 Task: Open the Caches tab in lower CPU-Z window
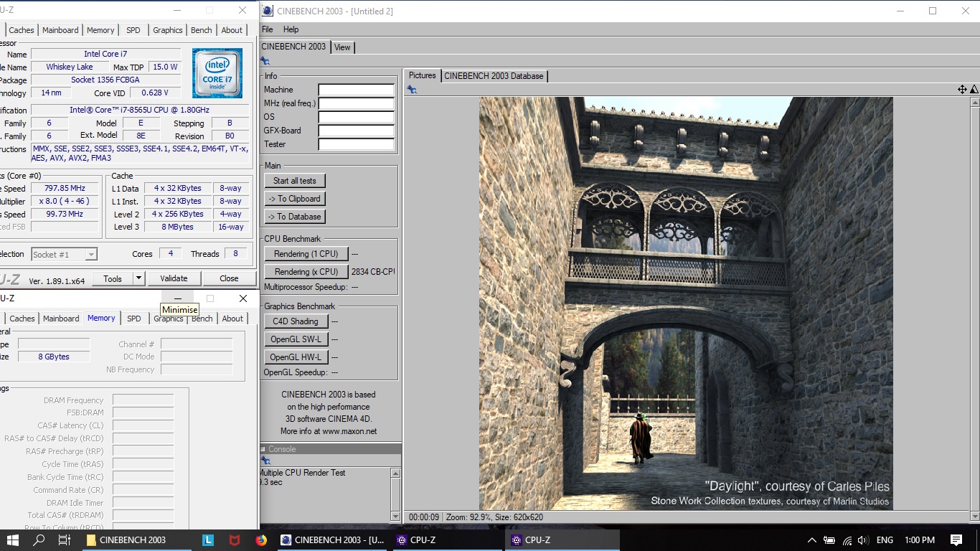(x=22, y=319)
